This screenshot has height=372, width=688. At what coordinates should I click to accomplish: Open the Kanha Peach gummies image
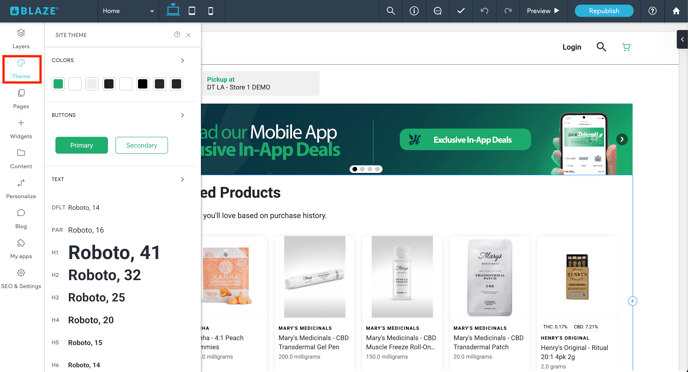227,277
